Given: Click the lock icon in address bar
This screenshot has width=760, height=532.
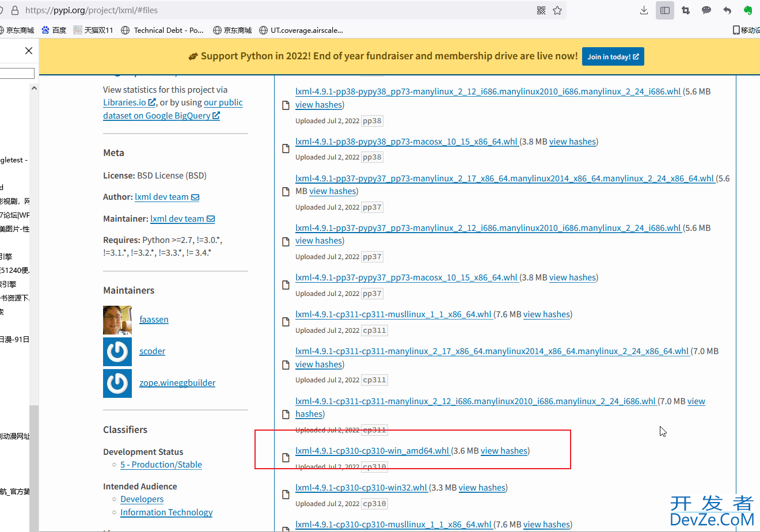Looking at the screenshot, I should pyautogui.click(x=14, y=10).
